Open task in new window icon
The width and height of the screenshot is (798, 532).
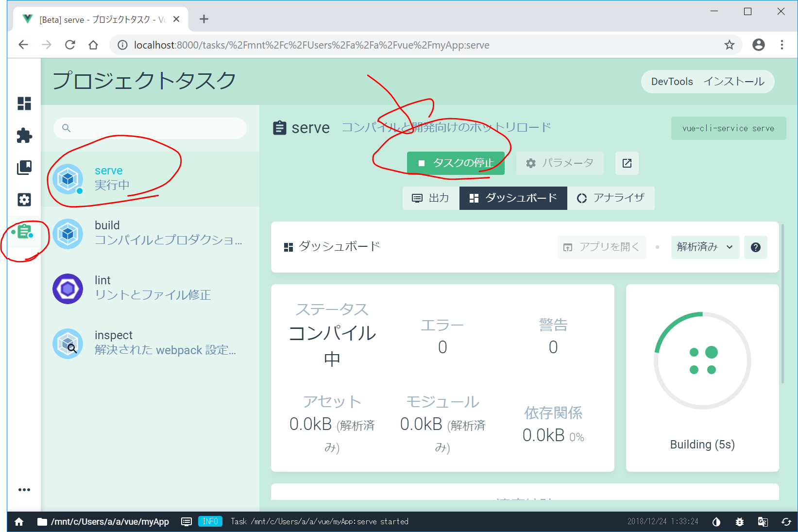pos(627,163)
